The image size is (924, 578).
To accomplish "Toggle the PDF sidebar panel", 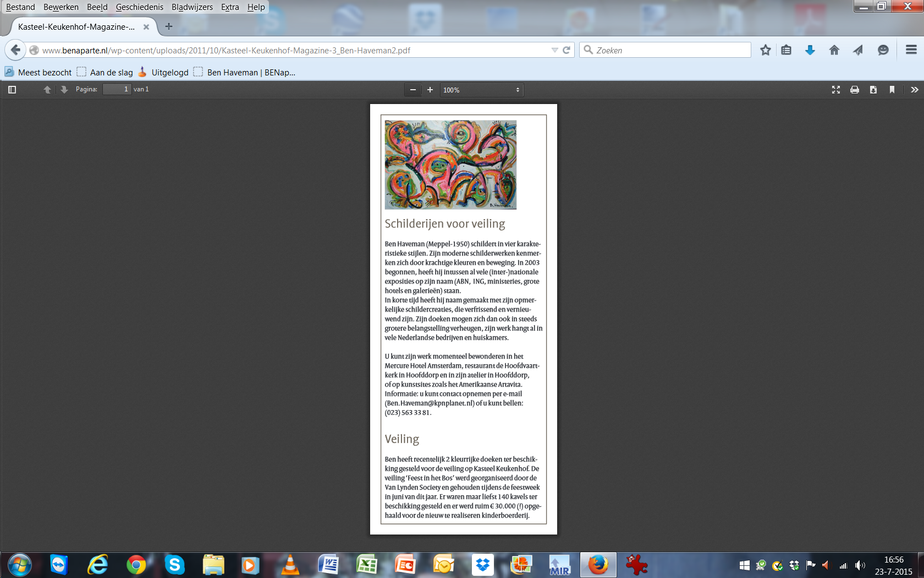I will (x=12, y=90).
